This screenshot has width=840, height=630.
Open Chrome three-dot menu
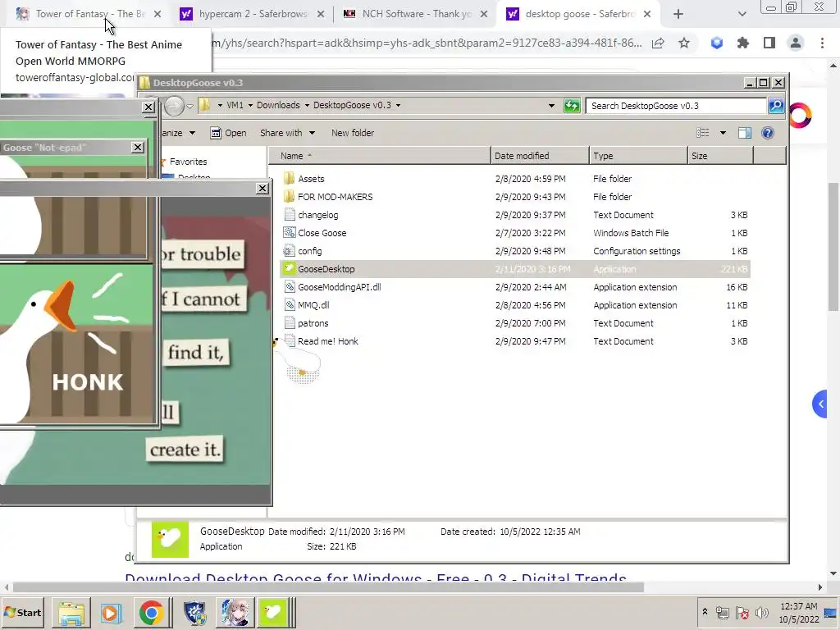click(822, 43)
